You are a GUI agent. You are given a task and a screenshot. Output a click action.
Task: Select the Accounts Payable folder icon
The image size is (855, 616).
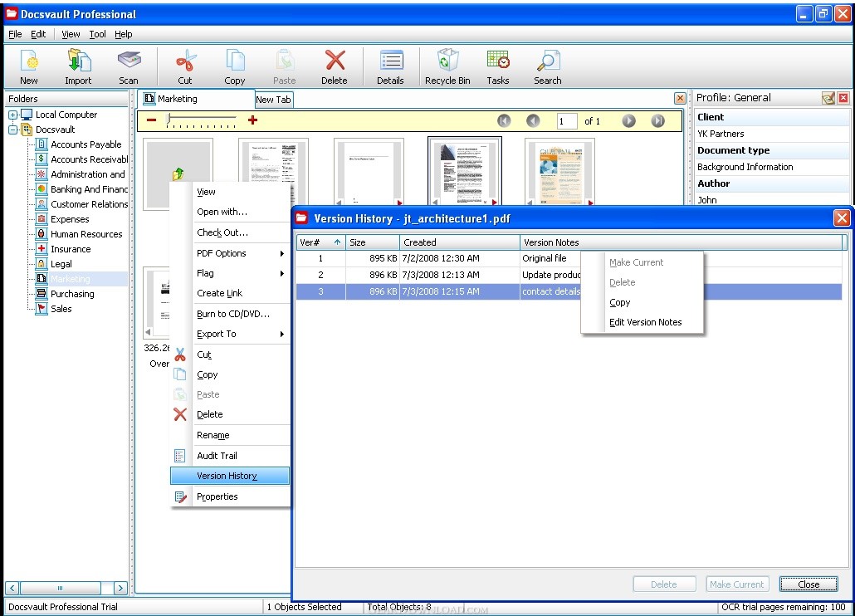click(x=42, y=144)
